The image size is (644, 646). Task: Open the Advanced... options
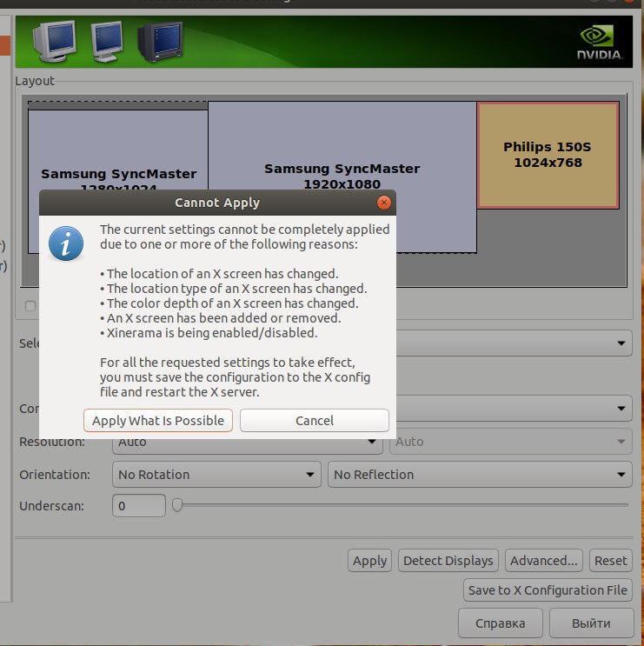coord(543,560)
